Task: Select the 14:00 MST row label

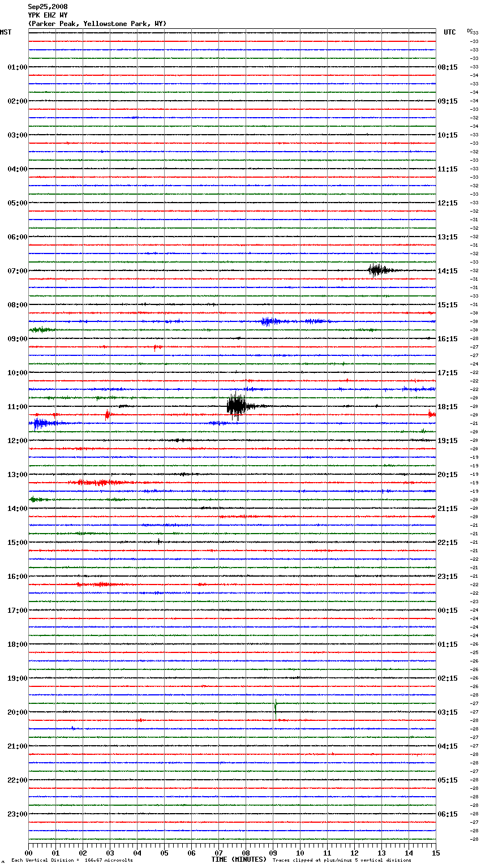Action: [17, 509]
